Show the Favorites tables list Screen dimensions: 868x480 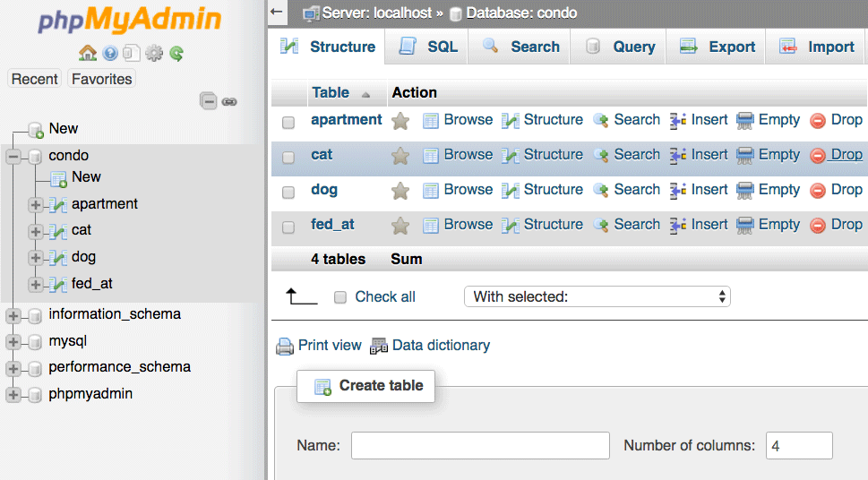[x=102, y=79]
